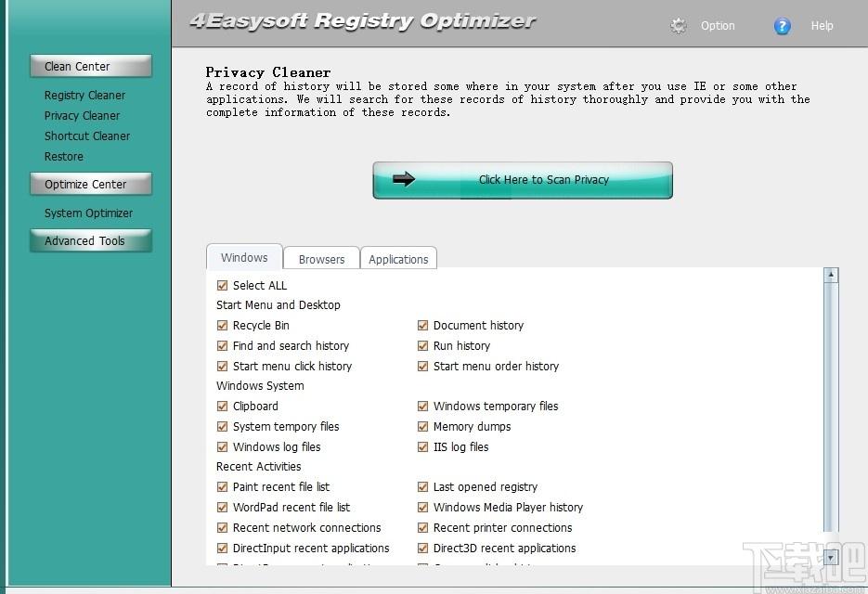Toggle Windows Media Player history checkbox
The width and height of the screenshot is (868, 594).
(x=422, y=507)
